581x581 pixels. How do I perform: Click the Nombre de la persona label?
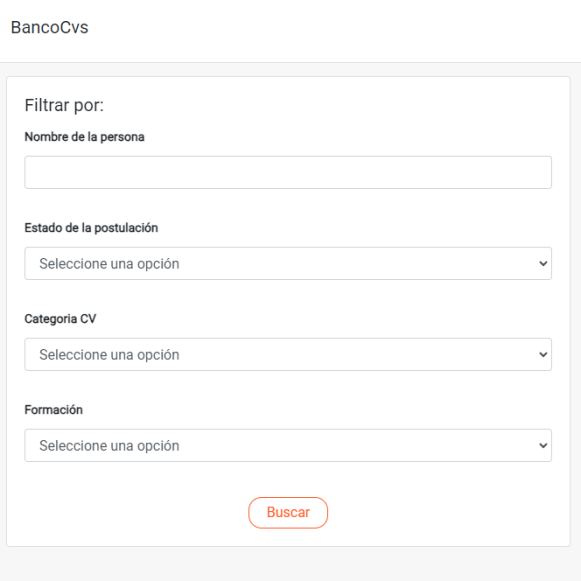pyautogui.click(x=84, y=137)
